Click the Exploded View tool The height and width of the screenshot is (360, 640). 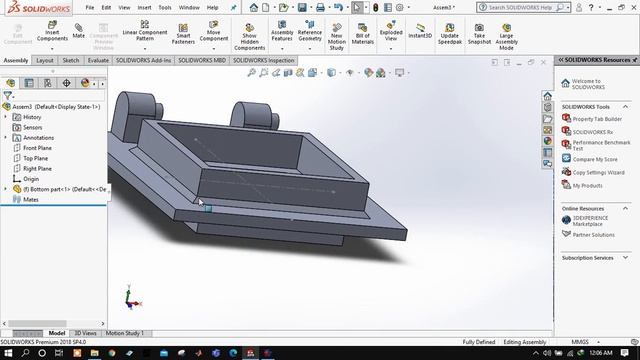pos(391,31)
